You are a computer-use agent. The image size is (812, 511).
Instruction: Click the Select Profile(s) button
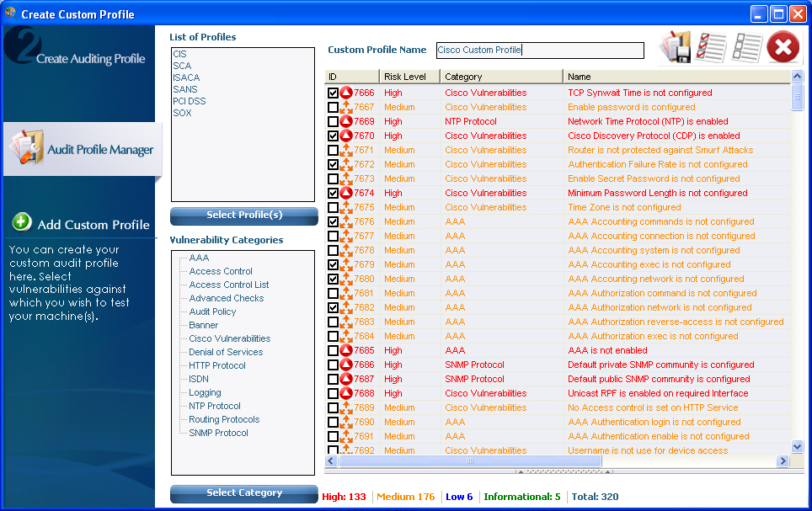(x=244, y=216)
